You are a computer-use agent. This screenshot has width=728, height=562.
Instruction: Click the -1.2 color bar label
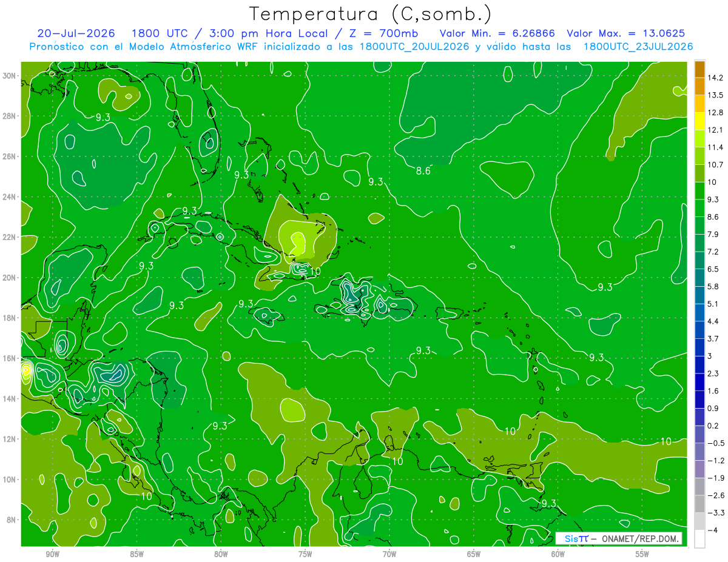click(x=716, y=460)
